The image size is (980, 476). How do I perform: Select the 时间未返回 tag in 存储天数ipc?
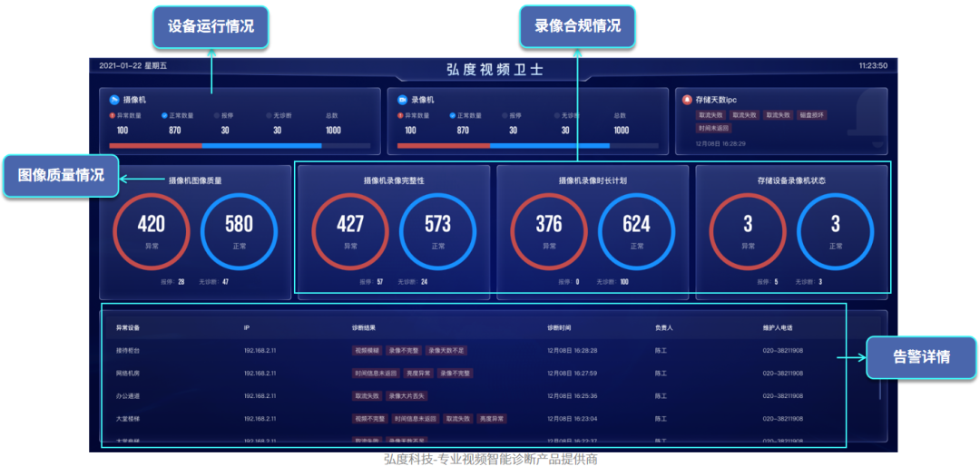(714, 128)
